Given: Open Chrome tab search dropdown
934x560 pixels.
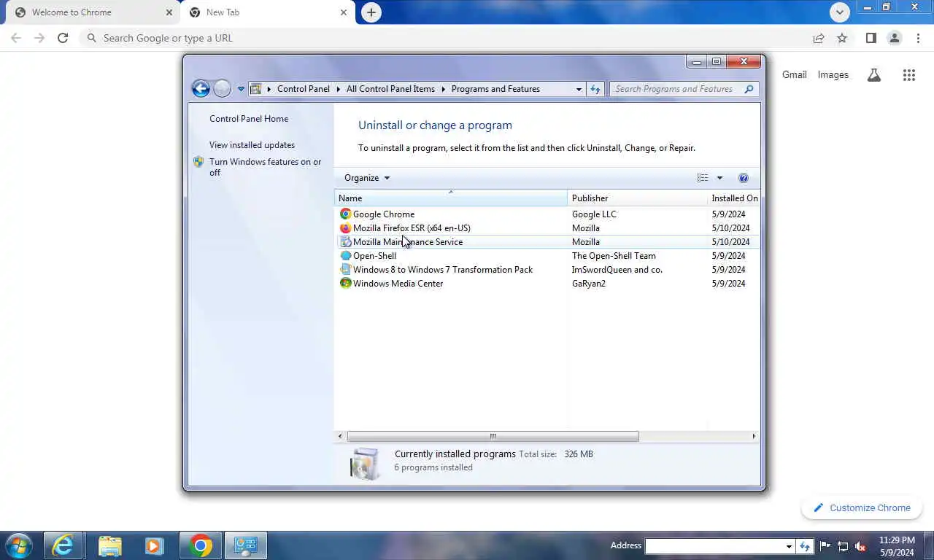Looking at the screenshot, I should click(x=839, y=12).
